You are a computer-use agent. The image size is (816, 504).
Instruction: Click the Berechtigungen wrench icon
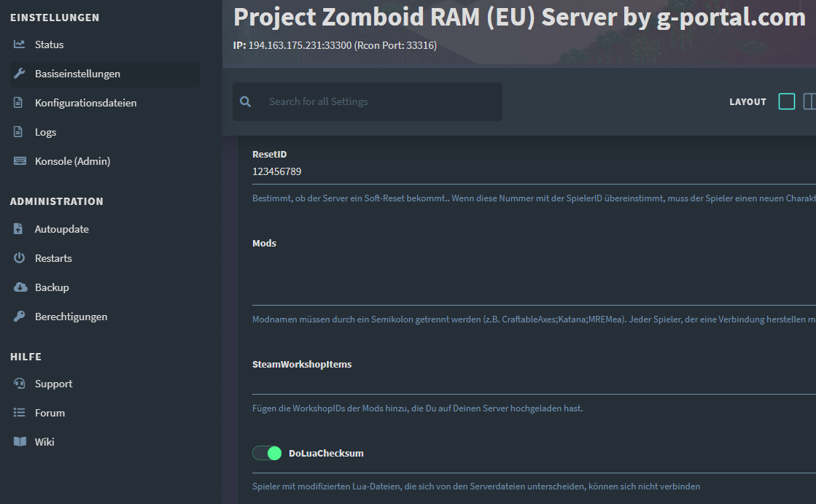pos(18,316)
